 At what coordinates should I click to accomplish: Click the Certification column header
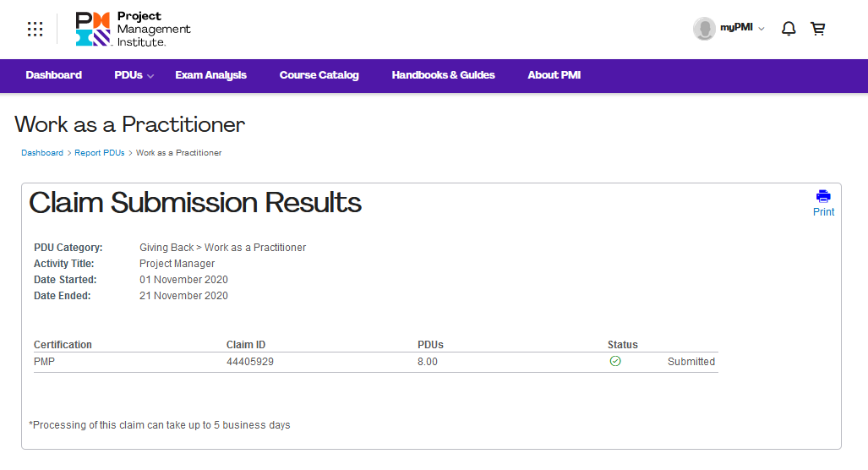[x=63, y=344]
